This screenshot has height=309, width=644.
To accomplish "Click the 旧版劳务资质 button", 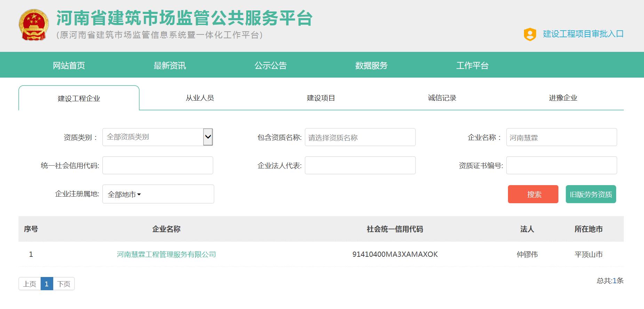I will [x=591, y=195].
